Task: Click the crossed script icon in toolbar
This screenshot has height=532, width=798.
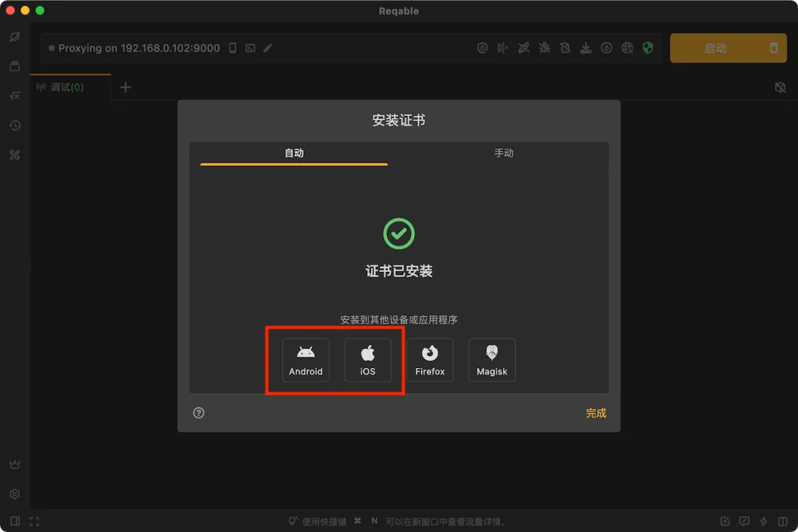Action: coord(523,48)
